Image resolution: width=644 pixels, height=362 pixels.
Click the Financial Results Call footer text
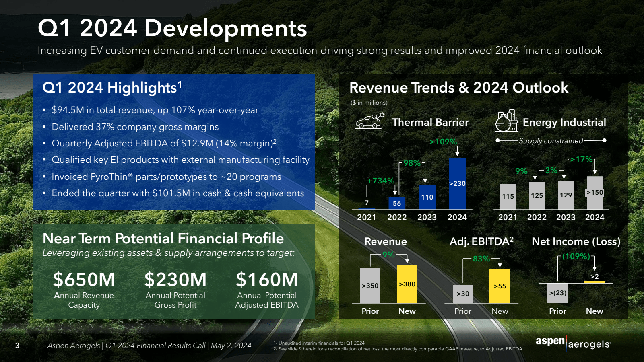[149, 346]
